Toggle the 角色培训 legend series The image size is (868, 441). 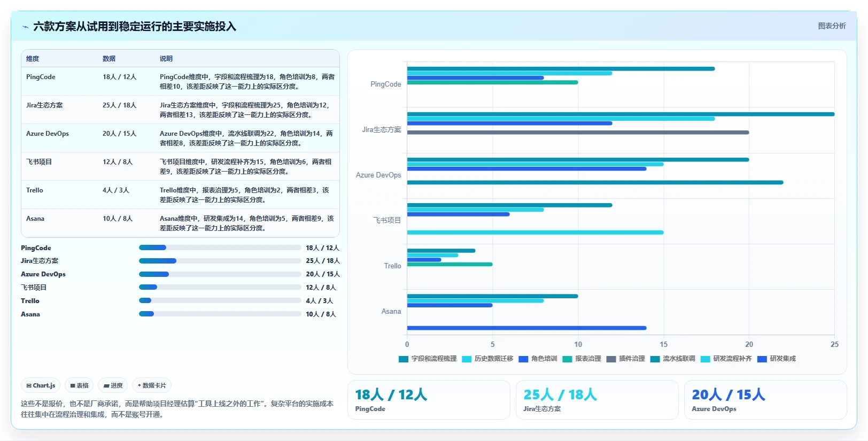coord(538,359)
